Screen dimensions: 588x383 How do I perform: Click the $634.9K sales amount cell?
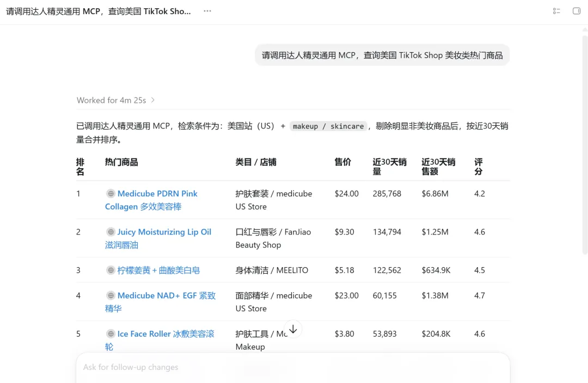436,270
